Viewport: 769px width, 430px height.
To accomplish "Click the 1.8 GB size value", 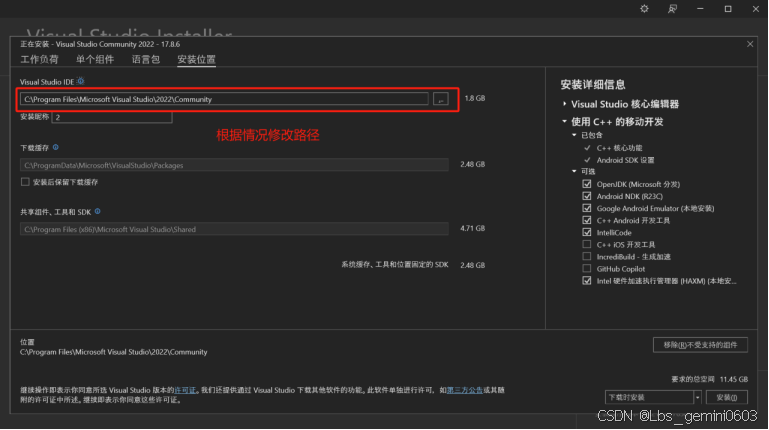I will click(x=475, y=98).
